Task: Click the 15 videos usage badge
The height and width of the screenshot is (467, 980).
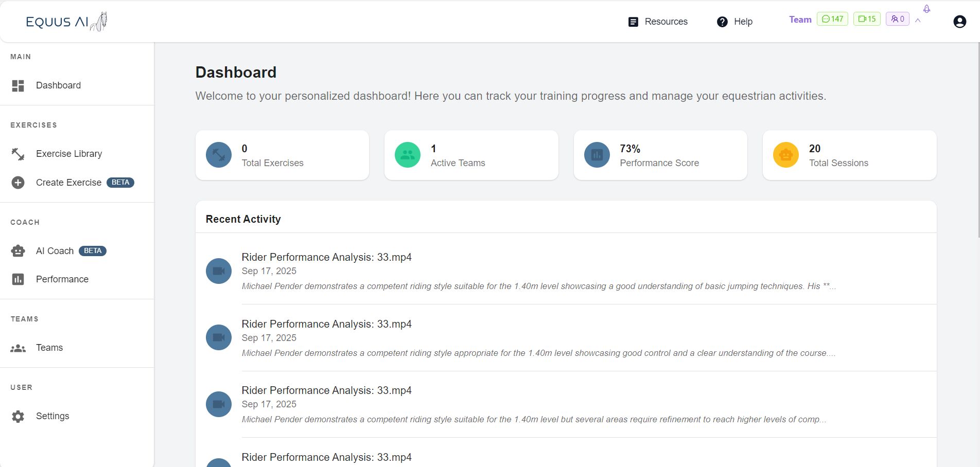Action: coord(867,19)
